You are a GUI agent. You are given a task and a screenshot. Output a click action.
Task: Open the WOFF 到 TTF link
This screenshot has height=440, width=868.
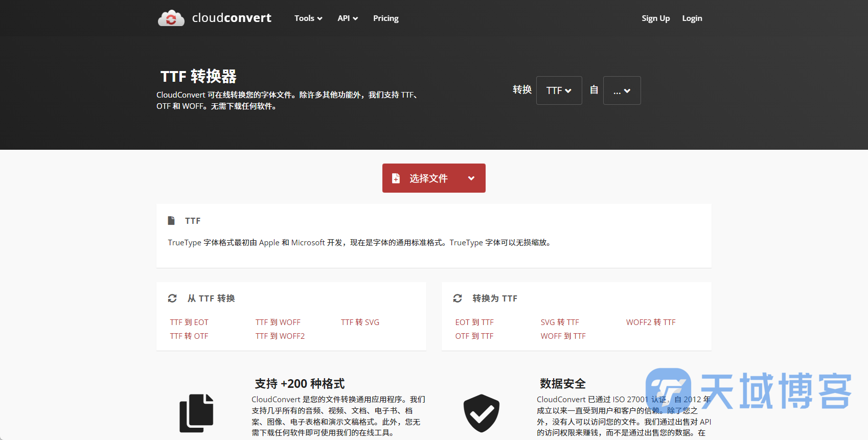[563, 336]
